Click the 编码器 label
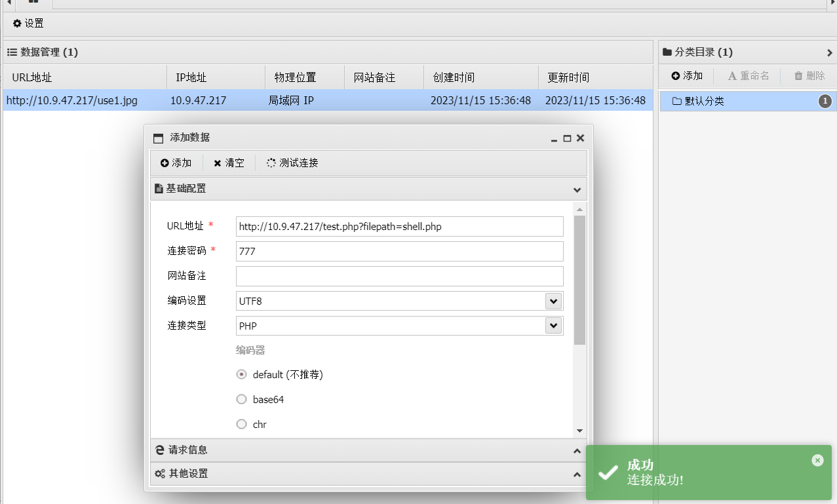Image resolution: width=837 pixels, height=504 pixels. [250, 350]
